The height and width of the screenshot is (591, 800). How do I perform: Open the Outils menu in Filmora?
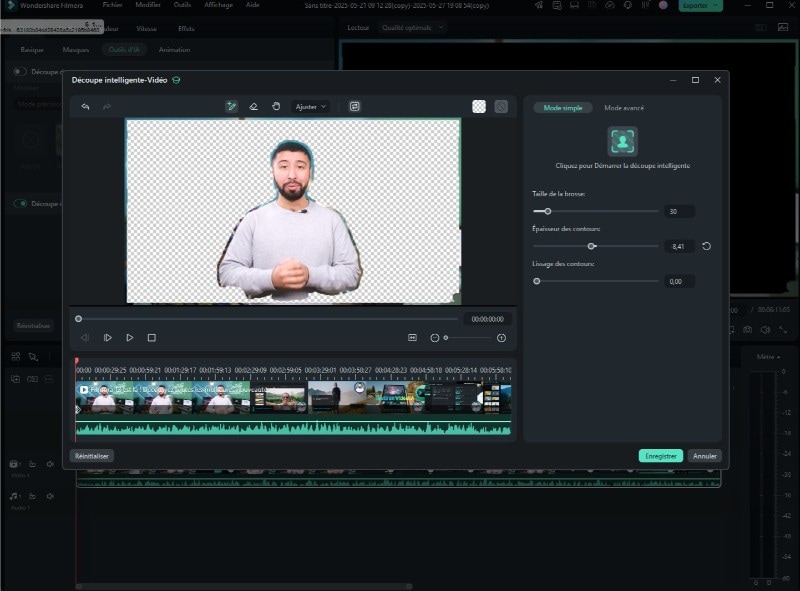point(182,5)
